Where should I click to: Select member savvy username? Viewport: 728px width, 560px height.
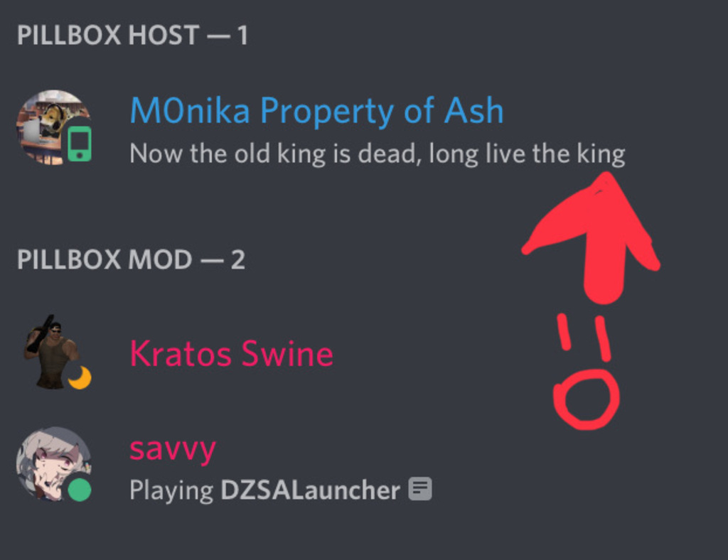173,450
